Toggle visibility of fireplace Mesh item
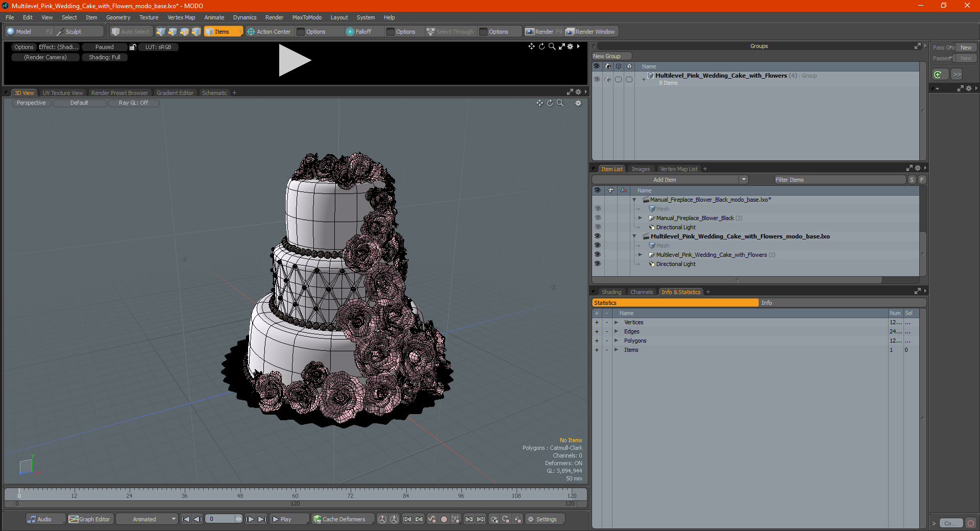 [597, 209]
